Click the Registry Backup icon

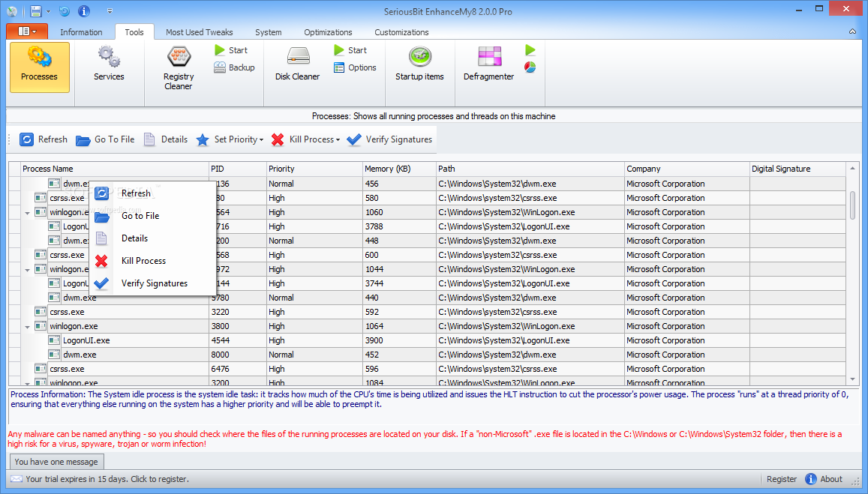(x=220, y=67)
